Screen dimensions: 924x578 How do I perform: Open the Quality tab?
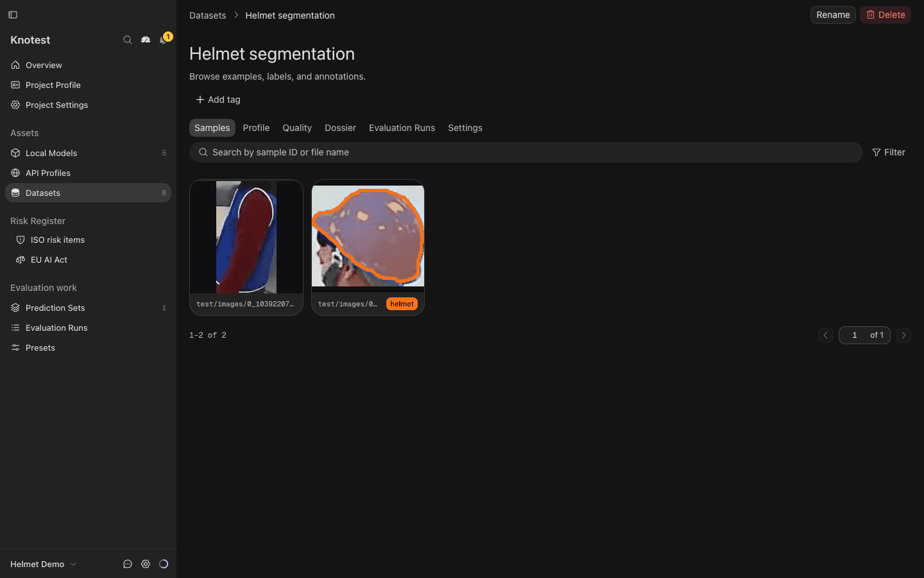[297, 128]
